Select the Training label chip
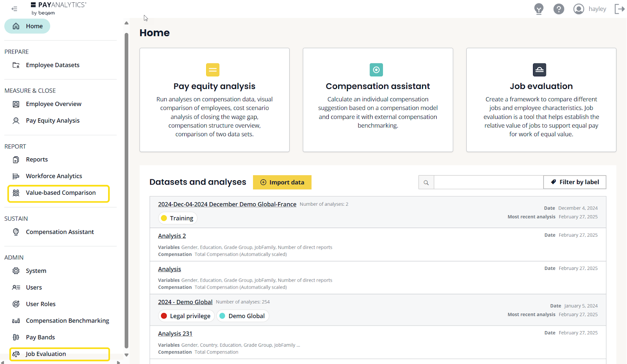The image size is (627, 364). (178, 218)
